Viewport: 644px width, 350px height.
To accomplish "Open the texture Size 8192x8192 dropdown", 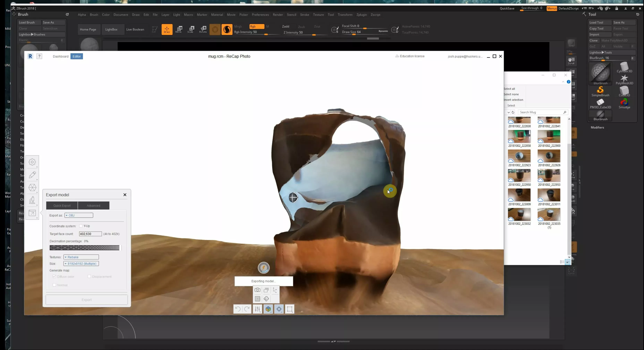I will (x=81, y=264).
